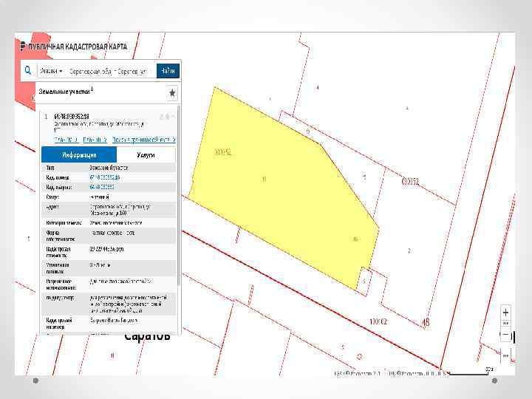Click the Тип row value Земельный участок
Viewport: 532px width, 399px height.
coord(109,168)
